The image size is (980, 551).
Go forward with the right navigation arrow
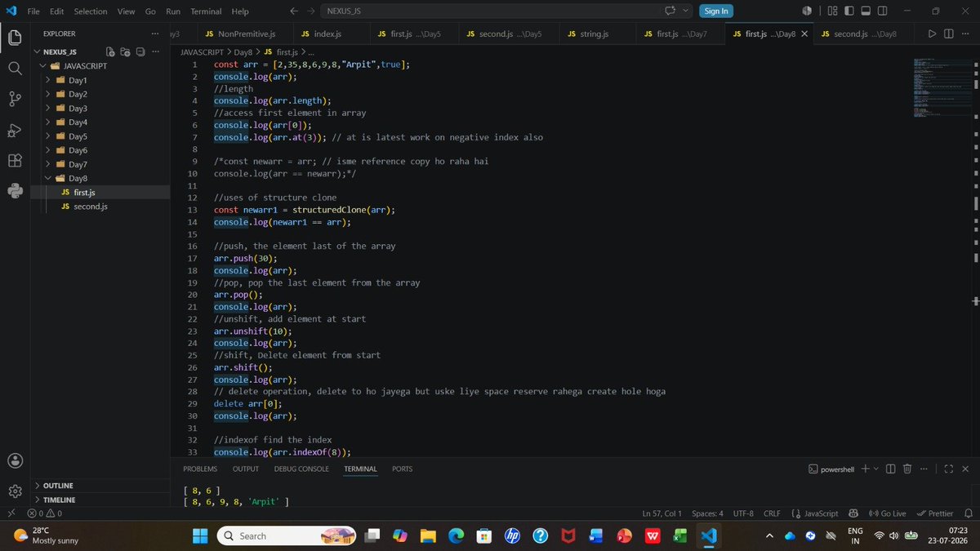311,11
